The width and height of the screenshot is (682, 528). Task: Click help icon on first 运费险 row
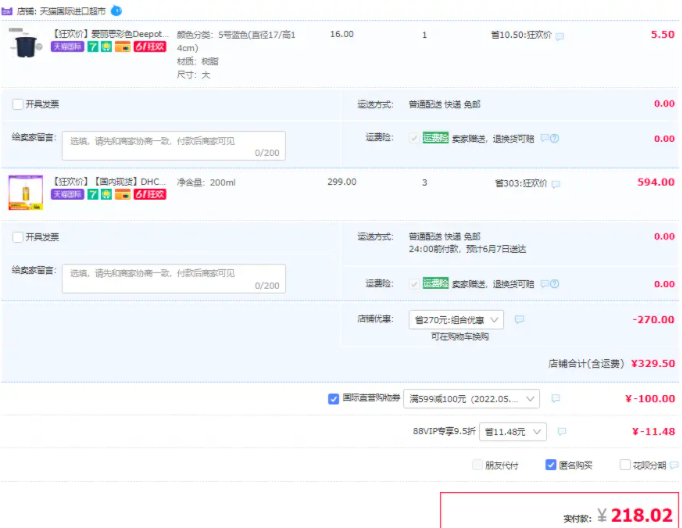tap(554, 139)
